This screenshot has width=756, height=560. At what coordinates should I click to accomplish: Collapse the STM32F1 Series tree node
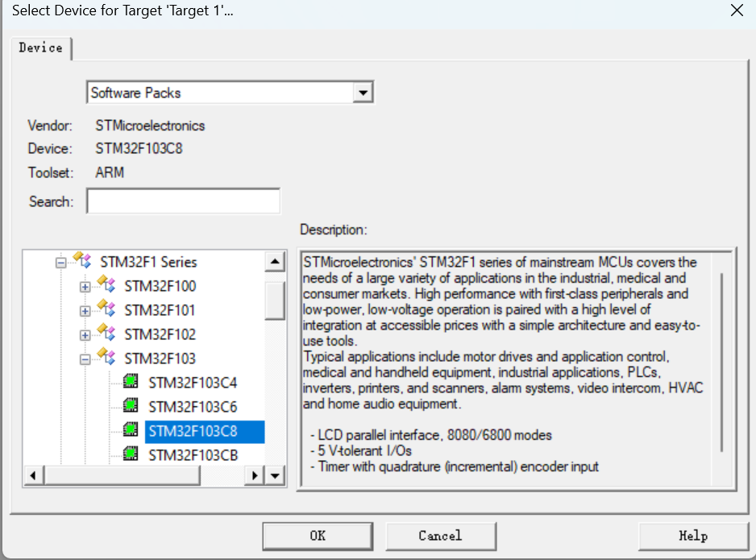coord(60,263)
